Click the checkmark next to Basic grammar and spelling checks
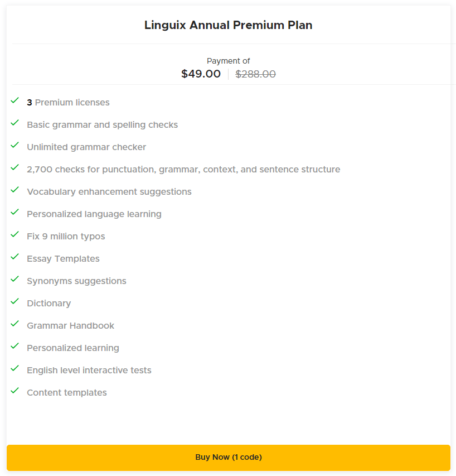Viewport: 456px width, 476px height. point(14,123)
